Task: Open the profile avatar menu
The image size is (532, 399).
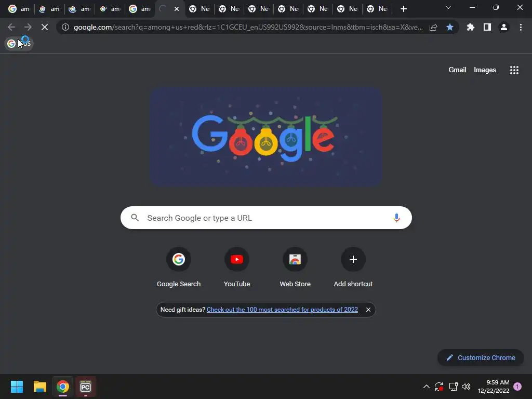Action: click(504, 27)
